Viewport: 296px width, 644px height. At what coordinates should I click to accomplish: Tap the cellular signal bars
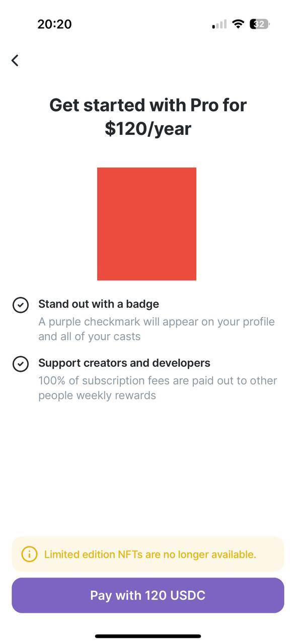(x=219, y=24)
